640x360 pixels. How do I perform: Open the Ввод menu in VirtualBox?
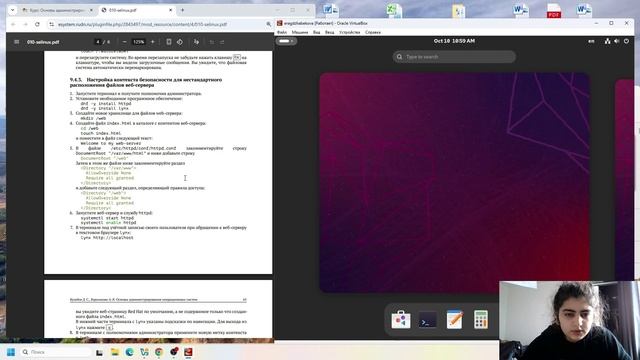329,32
